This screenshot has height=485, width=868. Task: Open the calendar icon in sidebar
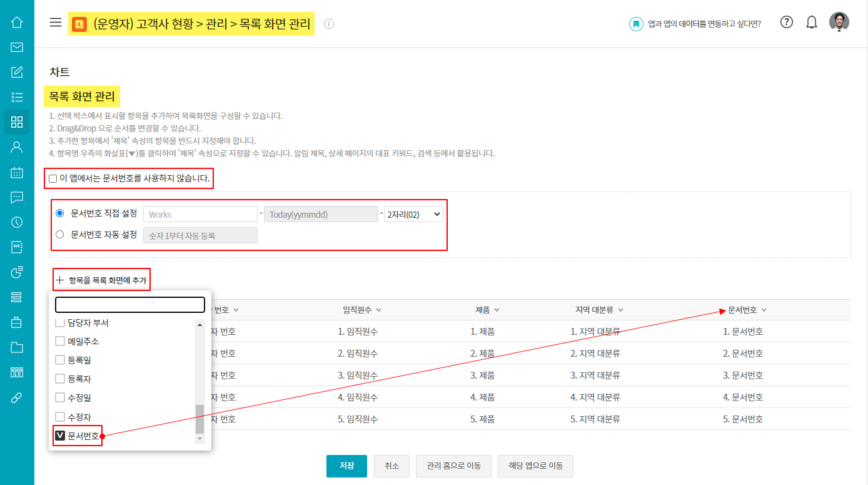pyautogui.click(x=17, y=172)
